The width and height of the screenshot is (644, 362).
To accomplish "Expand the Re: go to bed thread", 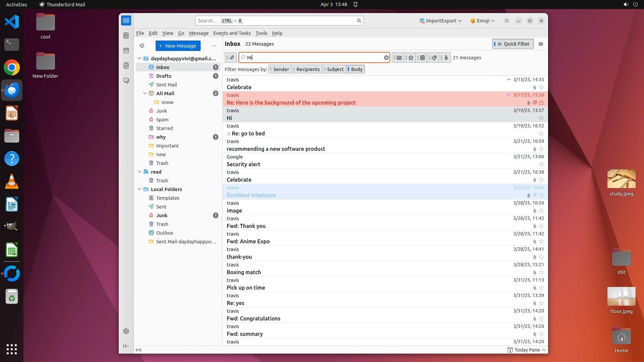I will [229, 134].
